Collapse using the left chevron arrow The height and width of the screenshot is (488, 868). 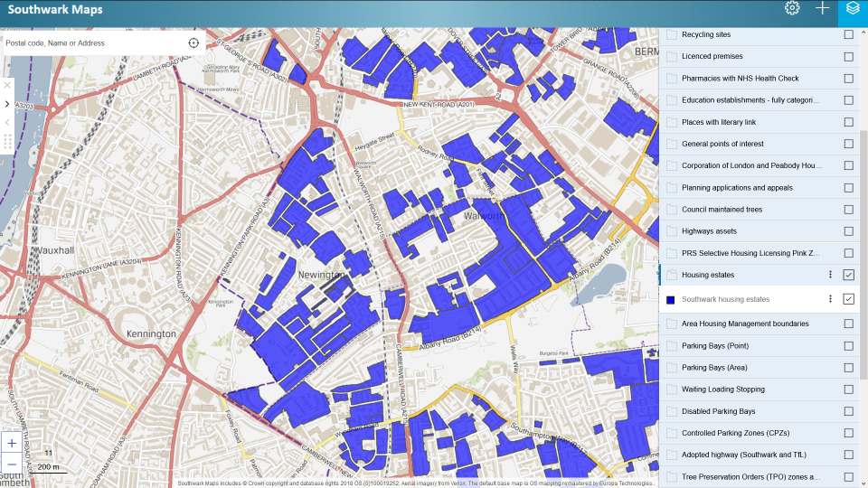point(7,122)
